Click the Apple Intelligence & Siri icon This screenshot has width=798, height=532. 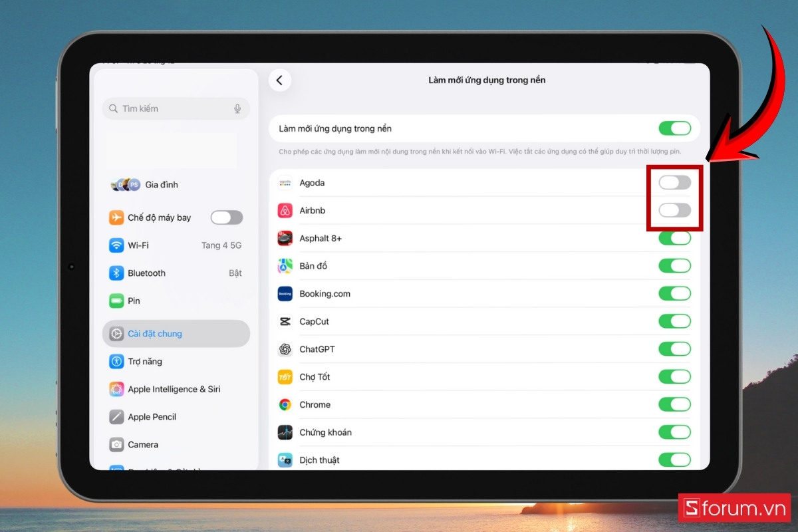[x=116, y=390]
